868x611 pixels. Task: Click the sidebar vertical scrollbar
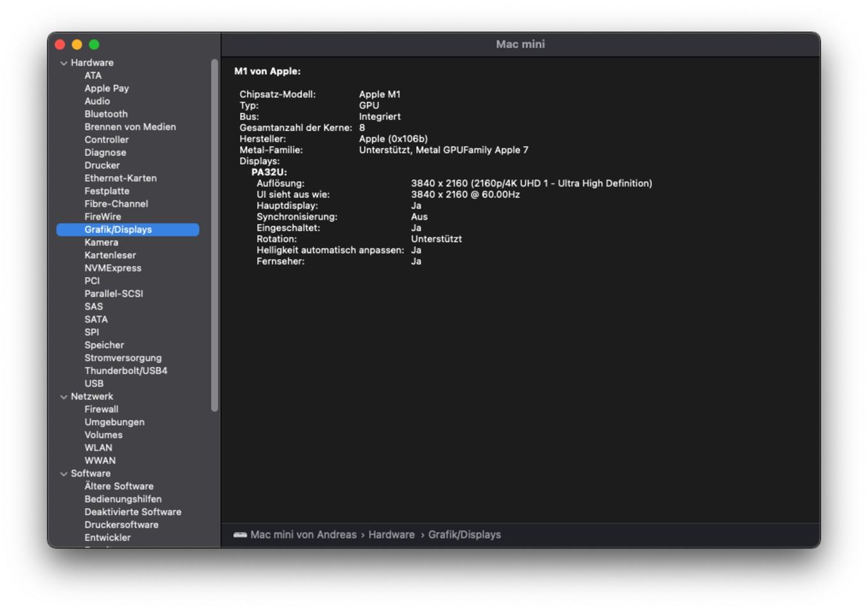coord(214,235)
